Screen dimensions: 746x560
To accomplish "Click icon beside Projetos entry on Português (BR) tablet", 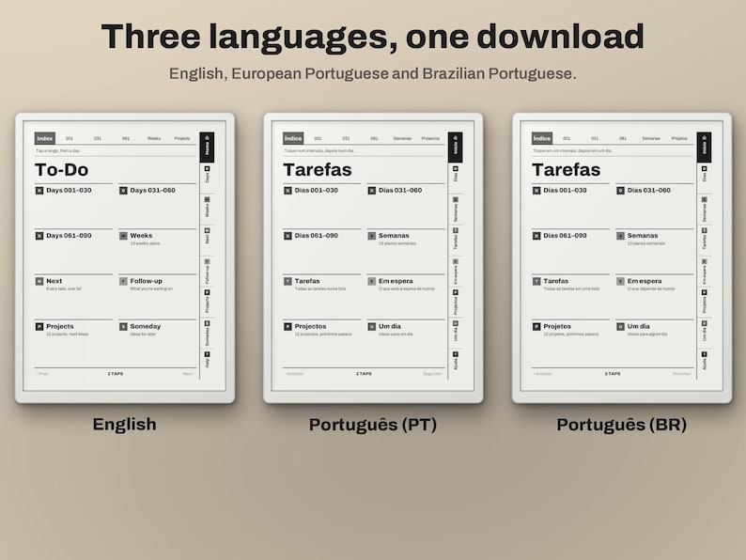I will point(536,326).
